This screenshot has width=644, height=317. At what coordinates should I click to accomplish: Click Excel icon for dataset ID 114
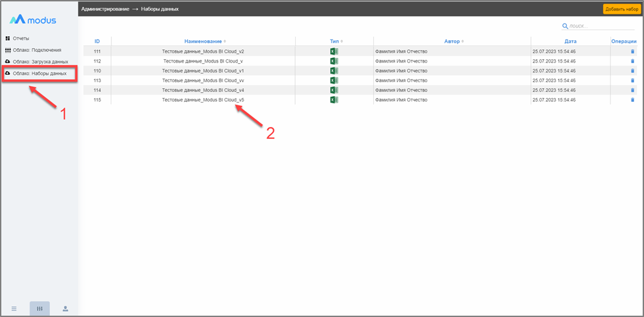[x=333, y=90]
